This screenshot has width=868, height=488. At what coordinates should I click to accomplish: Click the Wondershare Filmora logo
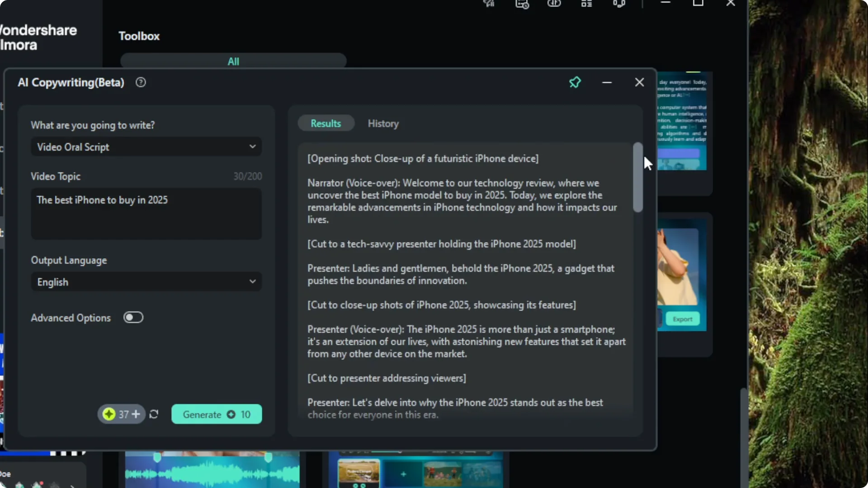(38, 37)
